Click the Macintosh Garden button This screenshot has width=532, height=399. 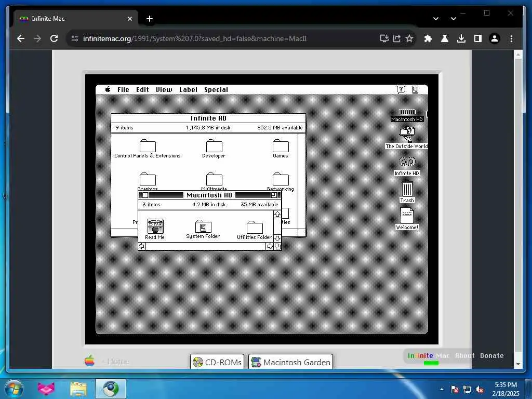[x=291, y=362]
